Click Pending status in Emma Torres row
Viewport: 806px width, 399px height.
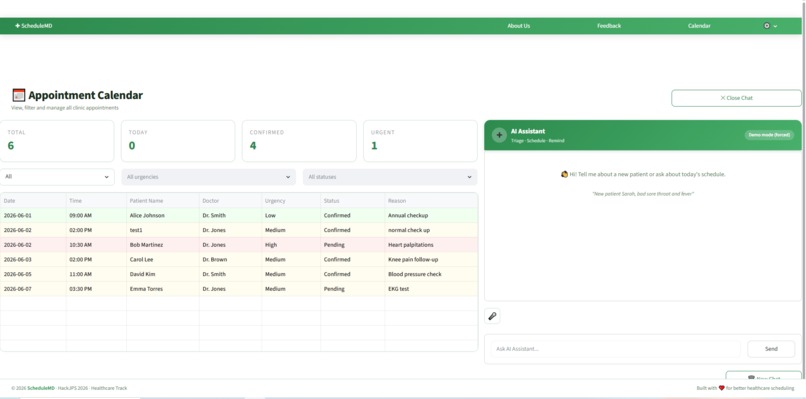[x=353, y=289]
